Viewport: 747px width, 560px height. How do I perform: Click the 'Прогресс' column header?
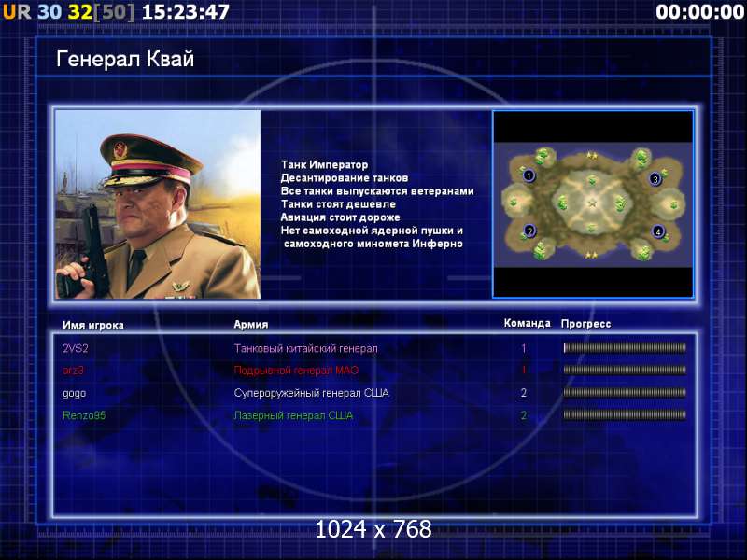tap(586, 324)
